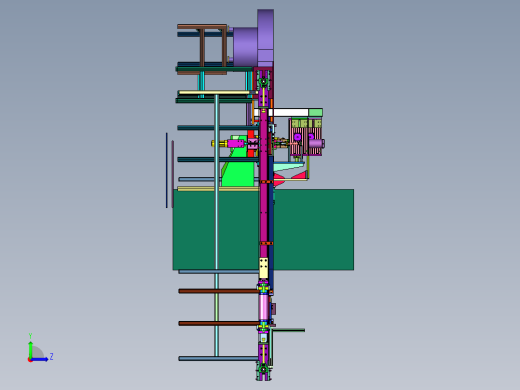Select the red triangular gusset brackets

tap(290, 179)
